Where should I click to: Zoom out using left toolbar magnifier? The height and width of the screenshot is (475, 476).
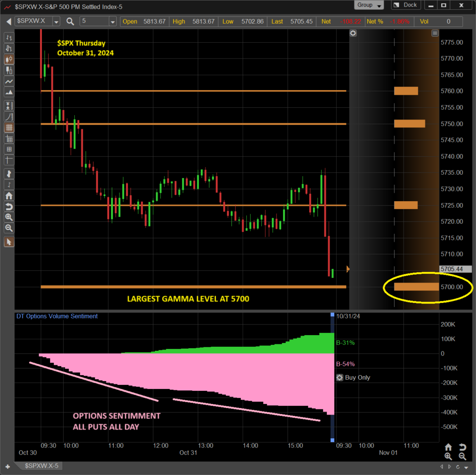point(9,228)
